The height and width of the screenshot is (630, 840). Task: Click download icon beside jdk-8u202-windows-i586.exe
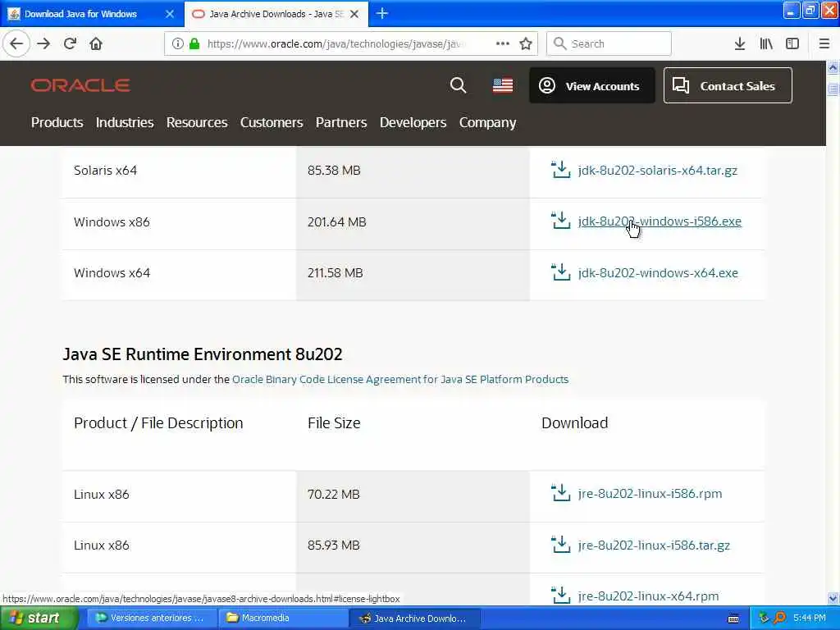coord(561,220)
